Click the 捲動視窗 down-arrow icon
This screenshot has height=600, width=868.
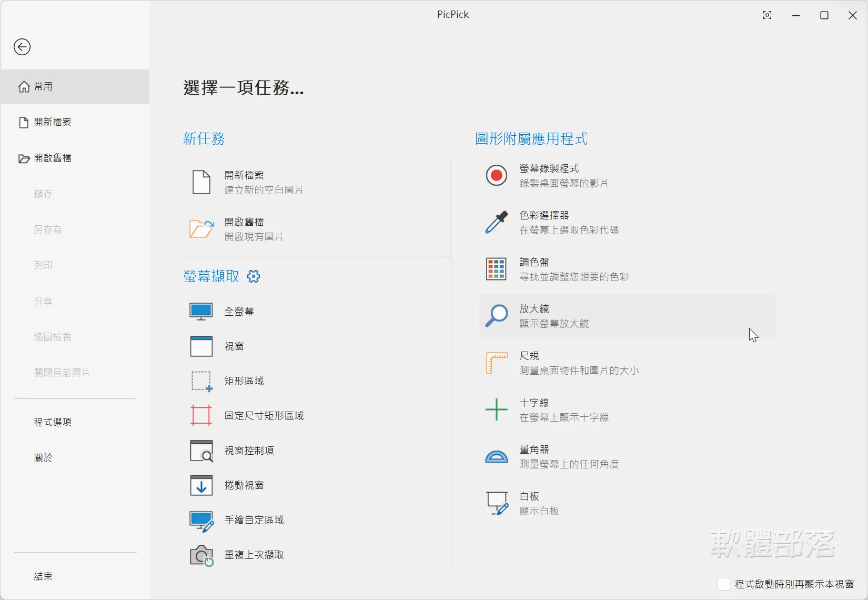201,485
